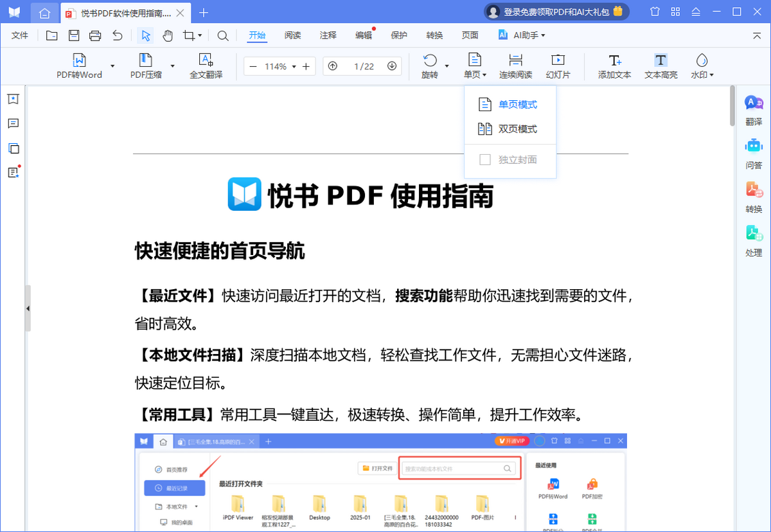This screenshot has width=771, height=532.
Task: Choose the 添加文本 tool
Action: (x=614, y=66)
